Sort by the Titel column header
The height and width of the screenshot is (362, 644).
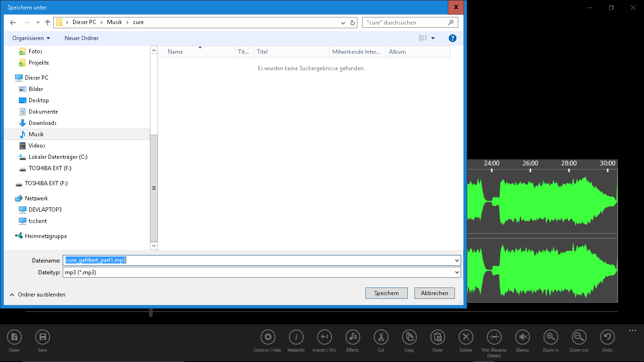tap(291, 52)
